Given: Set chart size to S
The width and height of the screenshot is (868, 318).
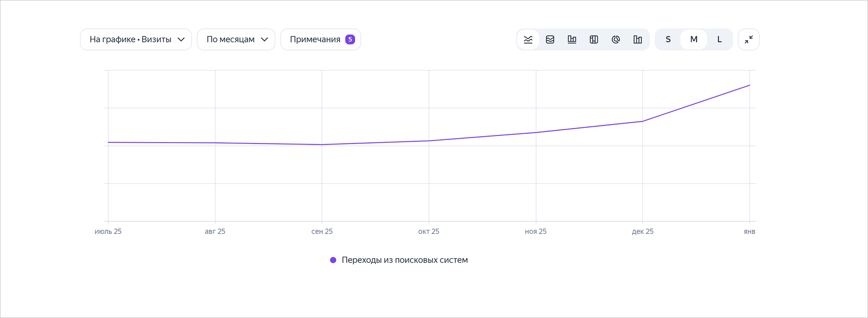Looking at the screenshot, I should [668, 39].
